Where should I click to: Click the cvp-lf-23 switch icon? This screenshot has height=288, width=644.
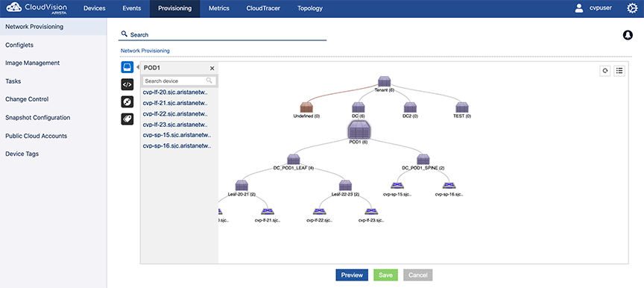pyautogui.click(x=371, y=212)
